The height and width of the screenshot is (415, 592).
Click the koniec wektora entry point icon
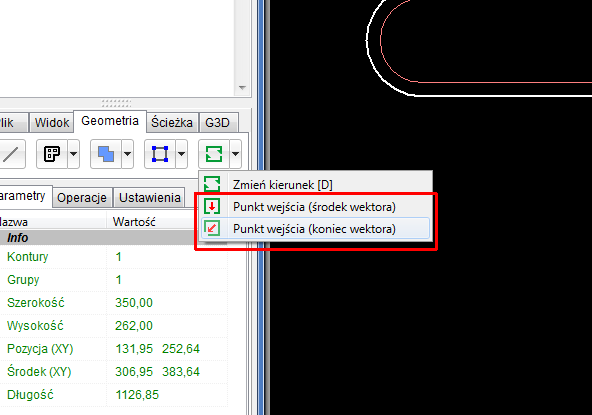tap(212, 228)
